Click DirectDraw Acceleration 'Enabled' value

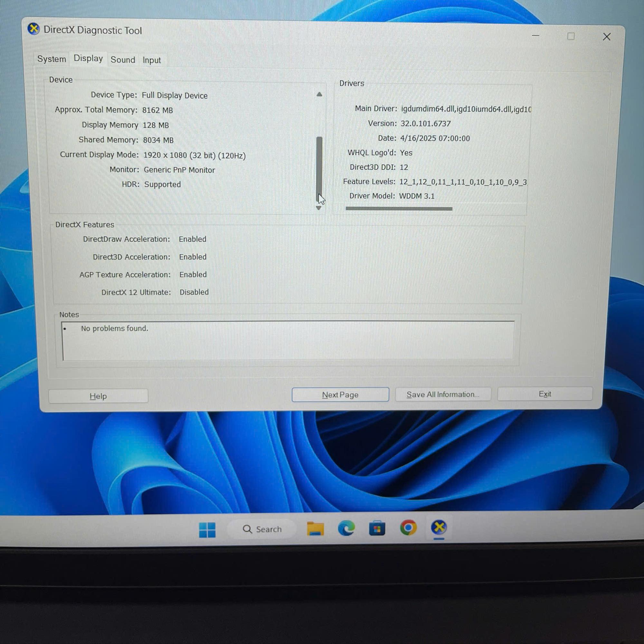point(192,239)
